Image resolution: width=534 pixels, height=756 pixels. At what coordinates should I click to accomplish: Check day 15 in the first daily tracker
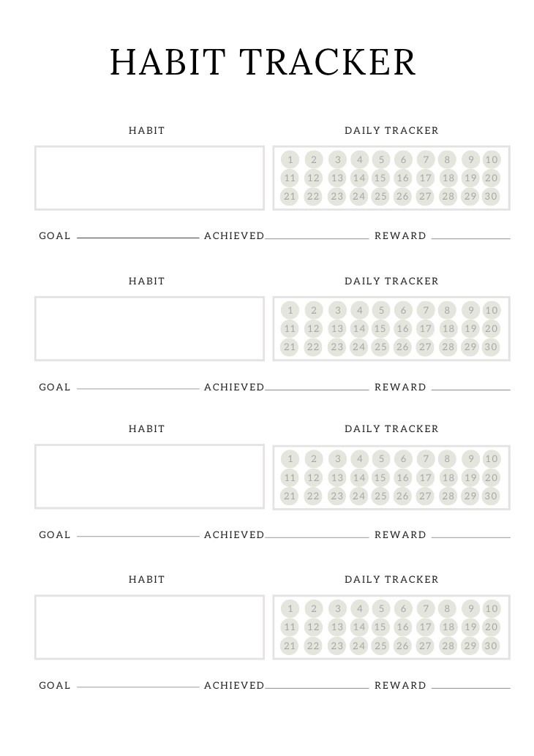(x=380, y=178)
